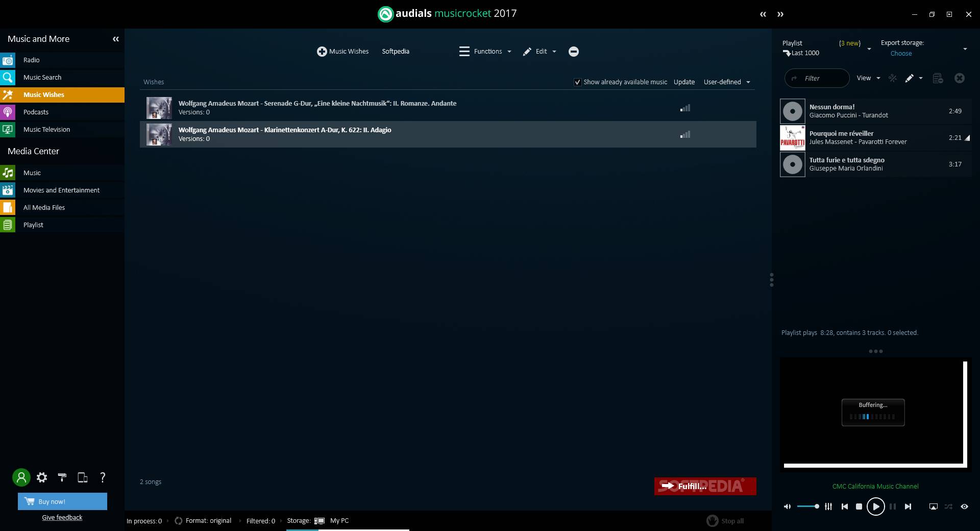This screenshot has height=531, width=980.
Task: Pause playback using pause button
Action: pos(893,506)
